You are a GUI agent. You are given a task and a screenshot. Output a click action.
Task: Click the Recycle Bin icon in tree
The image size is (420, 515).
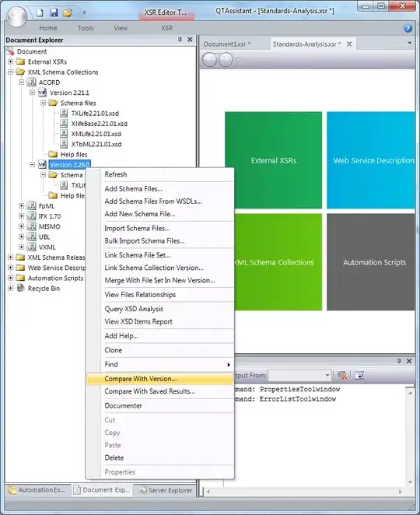[21, 288]
